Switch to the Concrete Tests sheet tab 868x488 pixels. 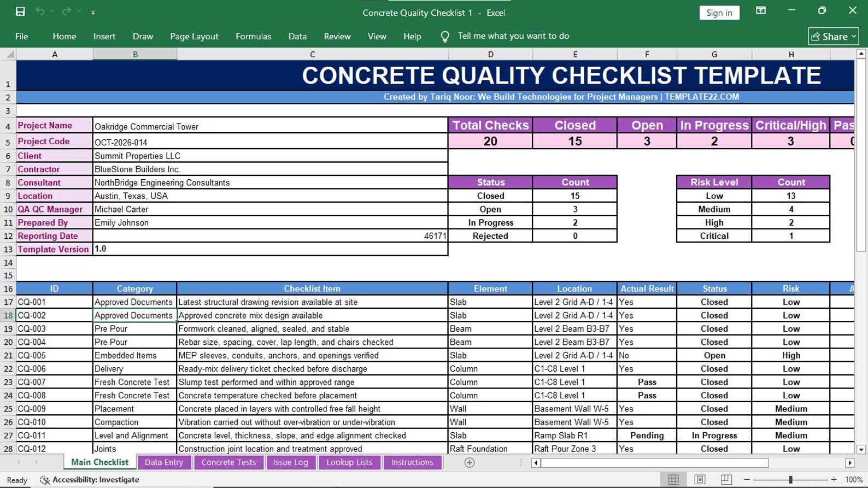[228, 462]
